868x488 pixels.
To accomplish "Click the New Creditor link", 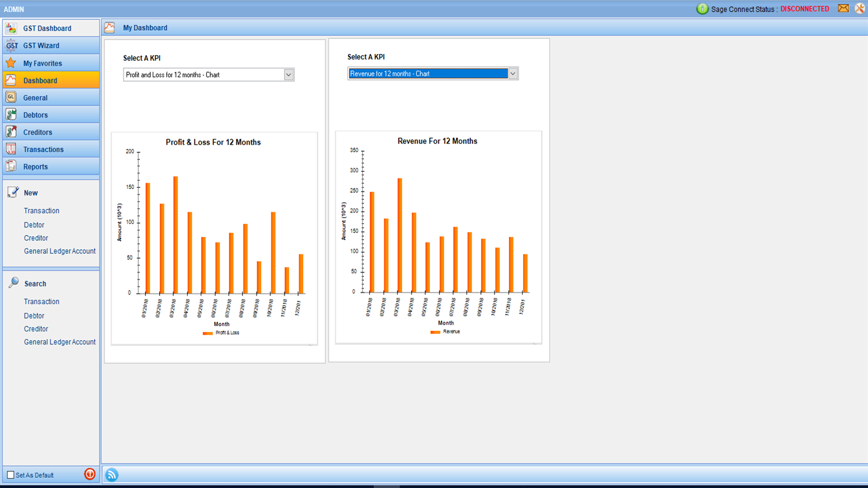I will (x=36, y=238).
